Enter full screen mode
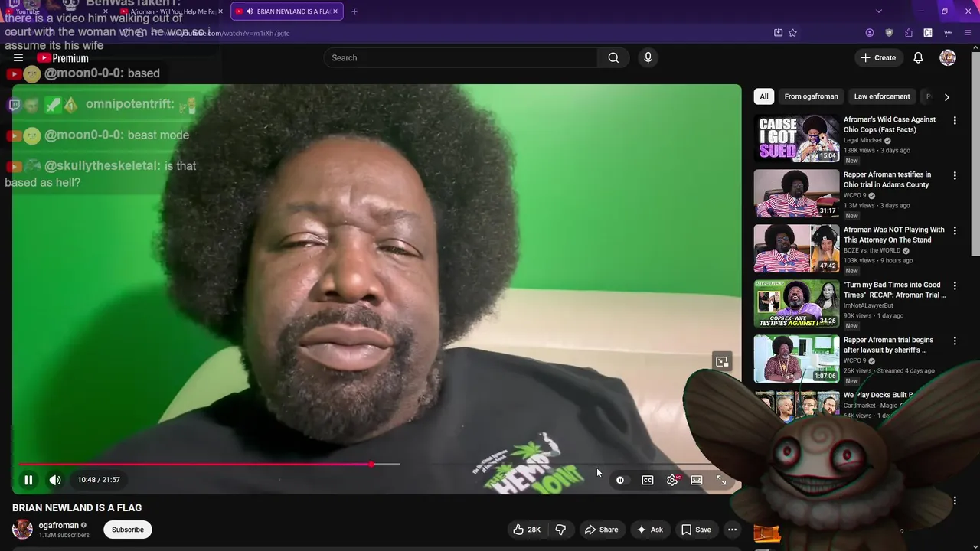Screen dimensions: 980x551 [x=721, y=480]
